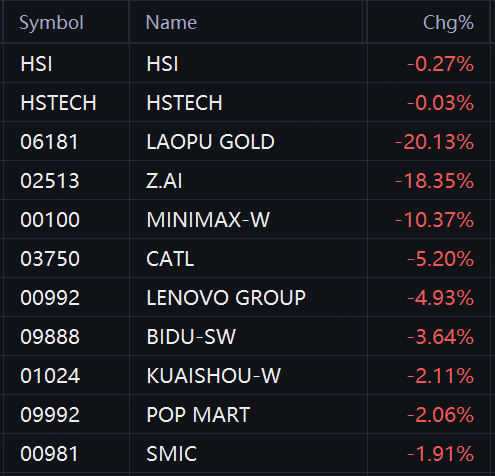The height and width of the screenshot is (476, 495).
Task: Sort by the Name column header
Action: click(x=171, y=23)
